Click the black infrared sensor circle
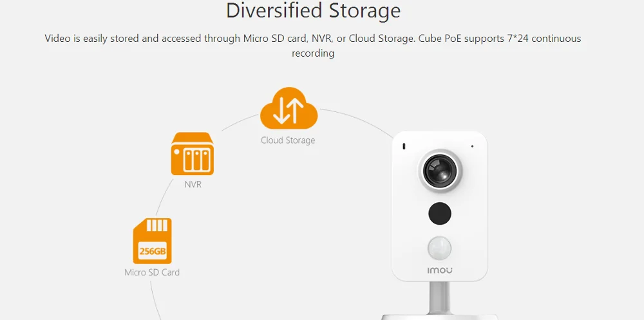Image resolution: width=644 pixels, height=320 pixels. (440, 213)
